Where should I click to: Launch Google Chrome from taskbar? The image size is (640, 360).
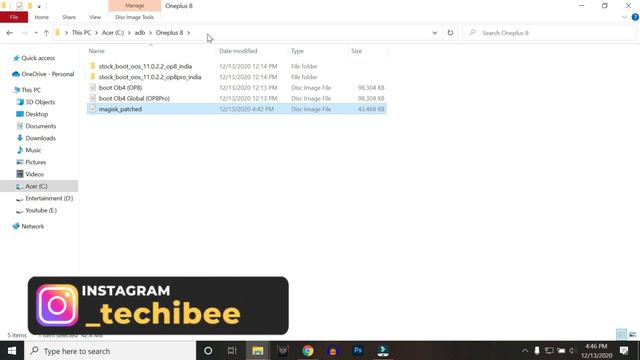coord(308,351)
